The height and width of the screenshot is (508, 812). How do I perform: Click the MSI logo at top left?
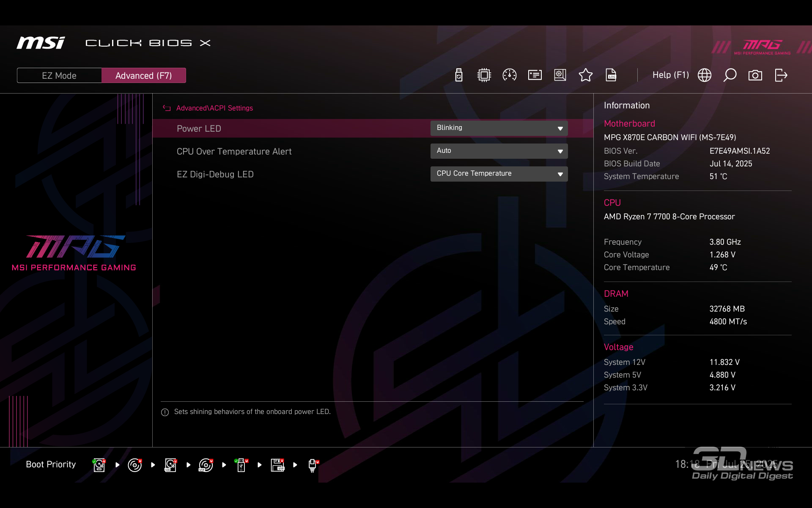pyautogui.click(x=41, y=43)
